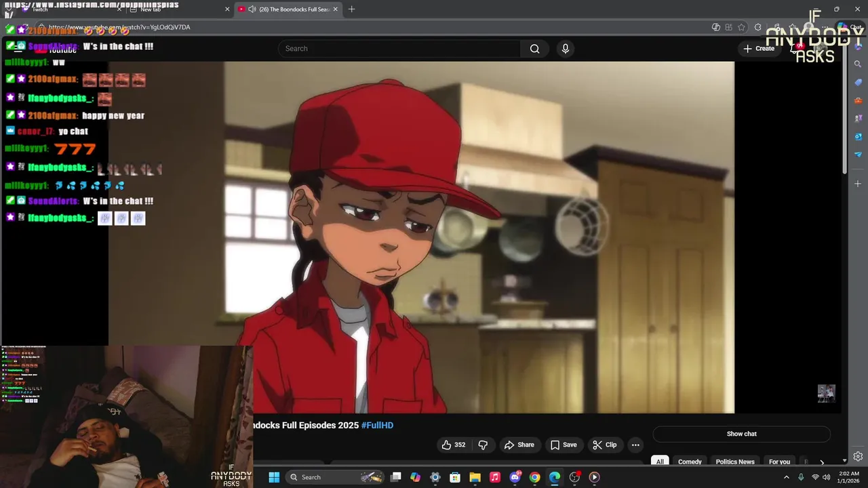Favorite this page with the star icon
The height and width of the screenshot is (488, 868).
pos(741,27)
